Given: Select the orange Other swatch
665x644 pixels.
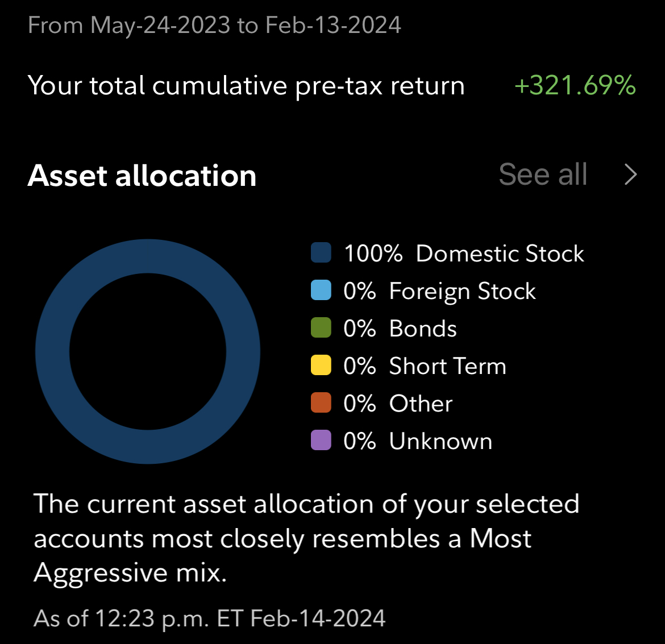Looking at the screenshot, I should click(x=321, y=402).
